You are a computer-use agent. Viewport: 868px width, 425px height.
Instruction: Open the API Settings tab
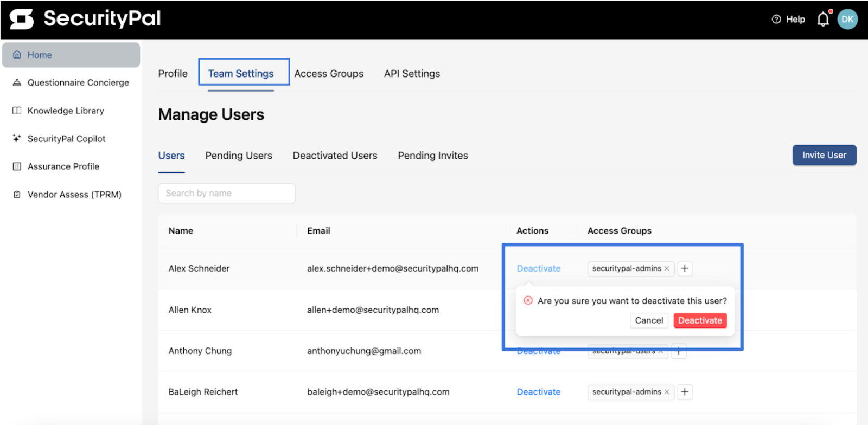pos(412,74)
